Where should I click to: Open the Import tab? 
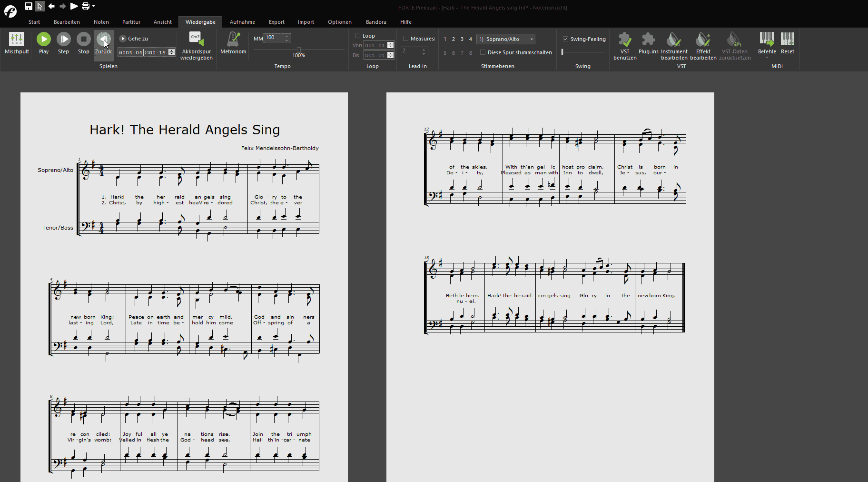click(306, 22)
